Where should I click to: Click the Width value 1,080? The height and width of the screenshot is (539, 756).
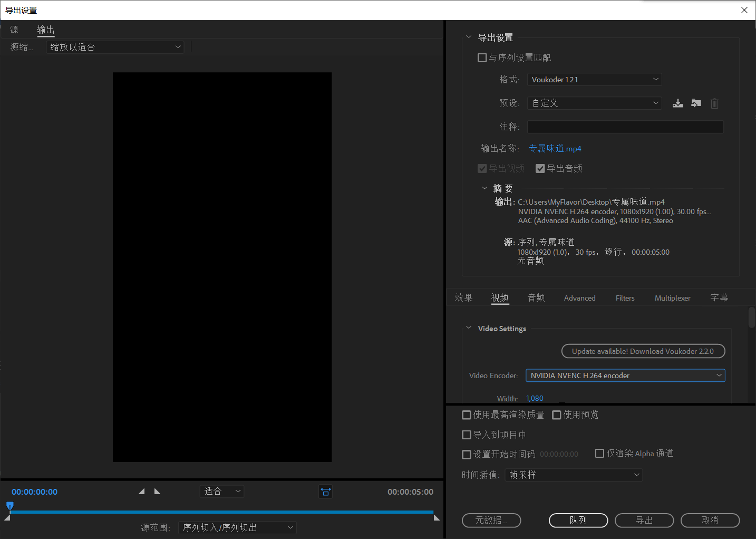pos(535,398)
